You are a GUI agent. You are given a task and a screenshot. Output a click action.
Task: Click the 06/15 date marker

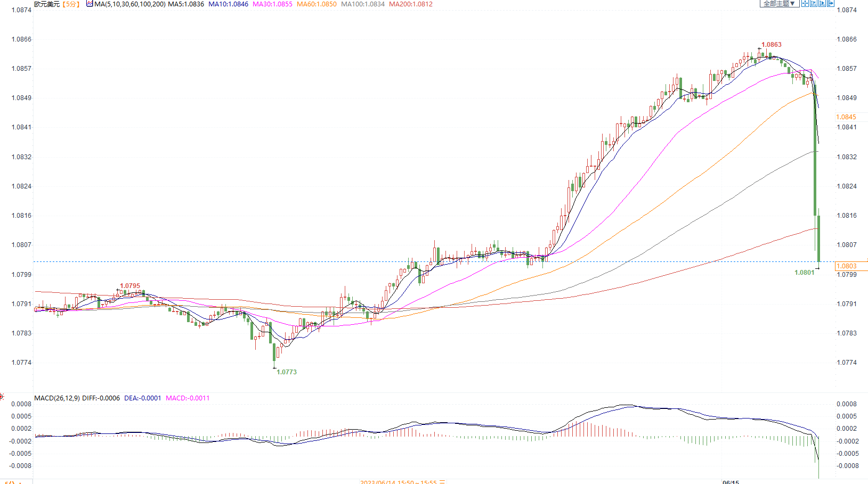tap(731, 482)
